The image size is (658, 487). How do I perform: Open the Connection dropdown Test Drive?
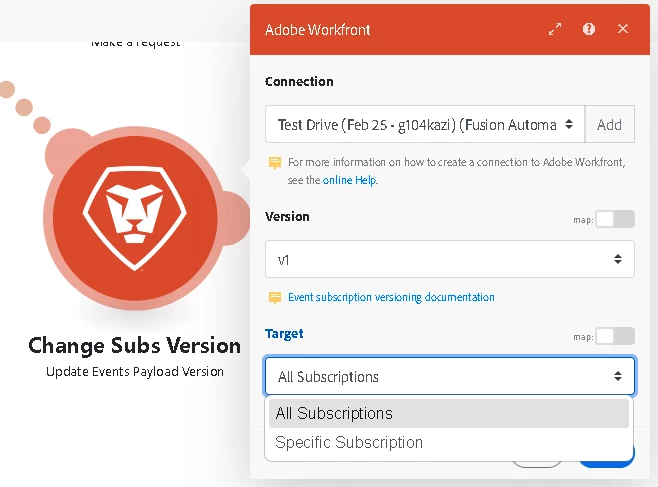425,124
